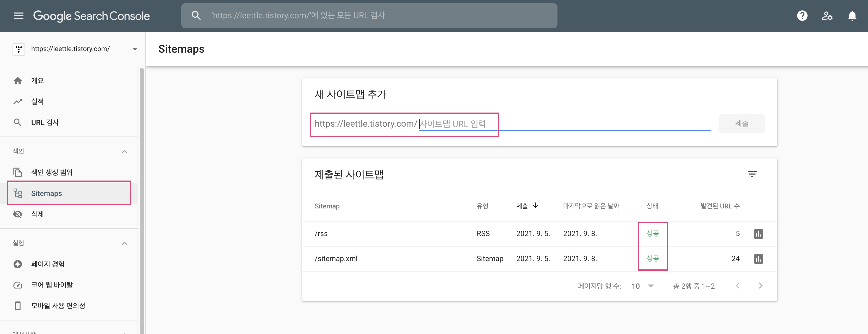Click filter icon in submitted sitemaps
868x334 pixels.
[752, 174]
